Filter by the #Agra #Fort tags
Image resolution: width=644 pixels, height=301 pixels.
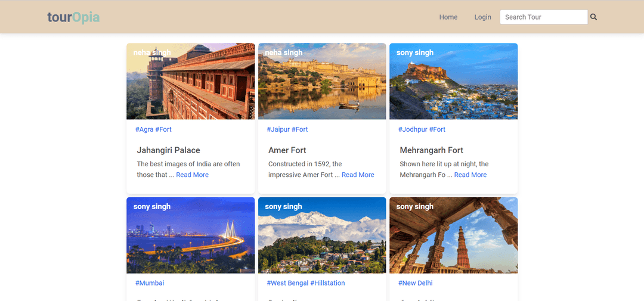coord(153,129)
